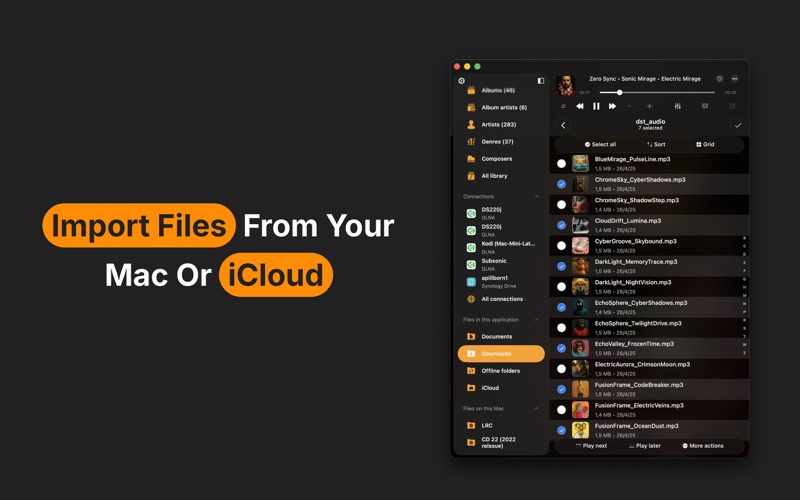Check ChromeSky_ShadowStep.mp3 selection circle
This screenshot has width=800, height=500.
(561, 205)
